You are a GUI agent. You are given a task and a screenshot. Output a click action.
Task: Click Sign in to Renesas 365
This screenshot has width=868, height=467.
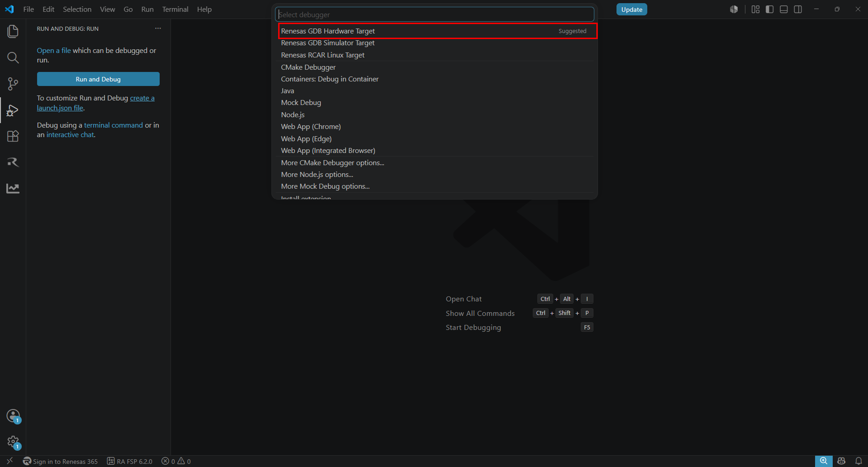click(x=60, y=461)
